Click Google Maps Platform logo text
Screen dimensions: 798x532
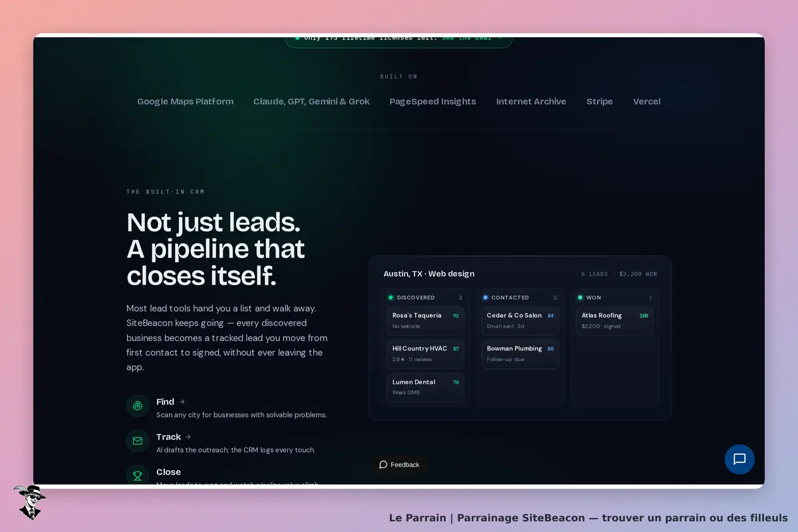coord(186,102)
